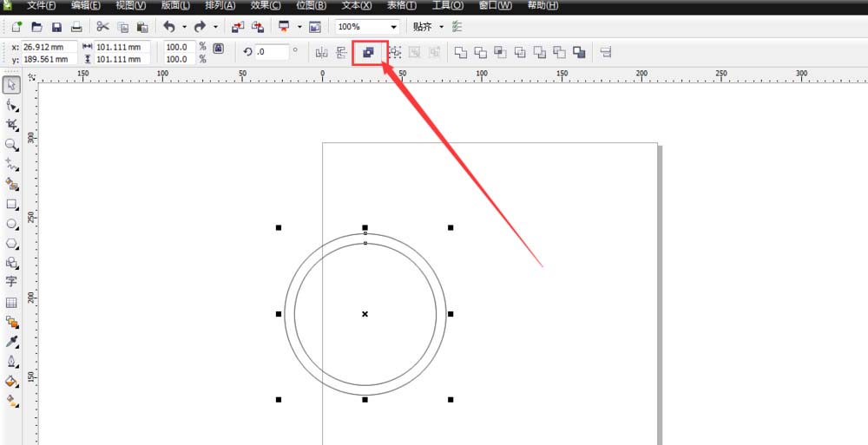Select the Pick tool in toolbox

(x=12, y=85)
